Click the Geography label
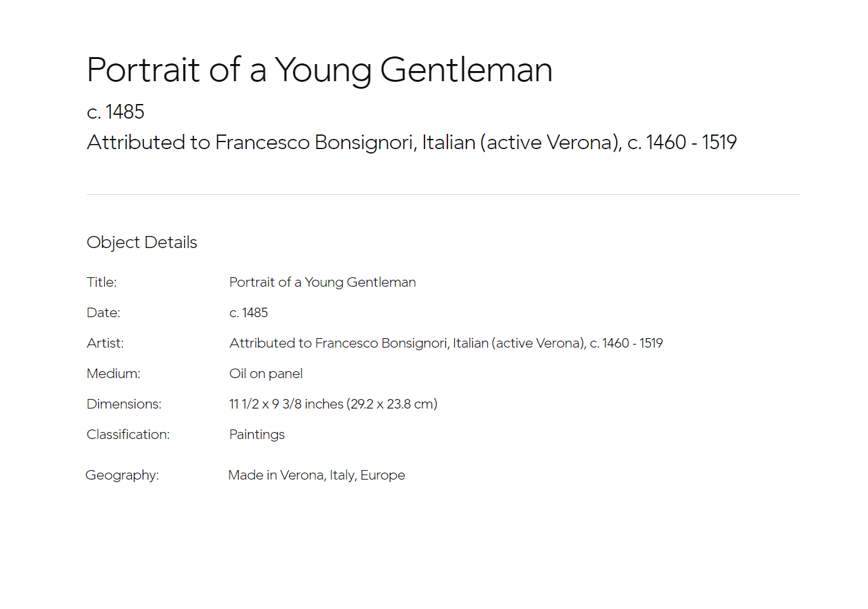This screenshot has height=609, width=868. tap(122, 475)
